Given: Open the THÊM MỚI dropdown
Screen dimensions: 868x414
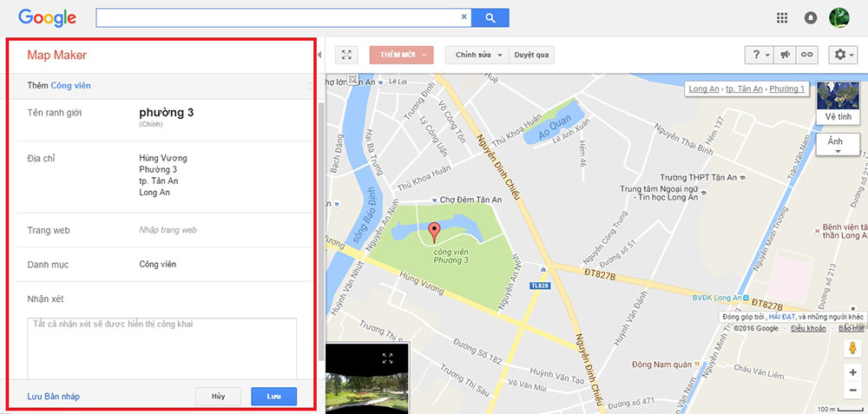Looking at the screenshot, I should 401,55.
